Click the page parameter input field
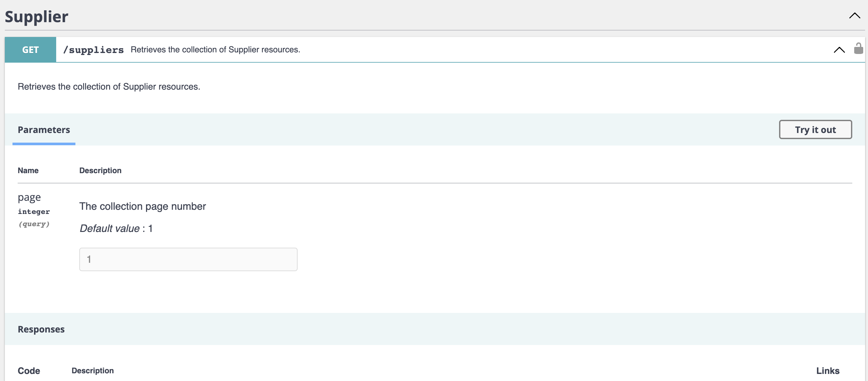 pos(188,259)
